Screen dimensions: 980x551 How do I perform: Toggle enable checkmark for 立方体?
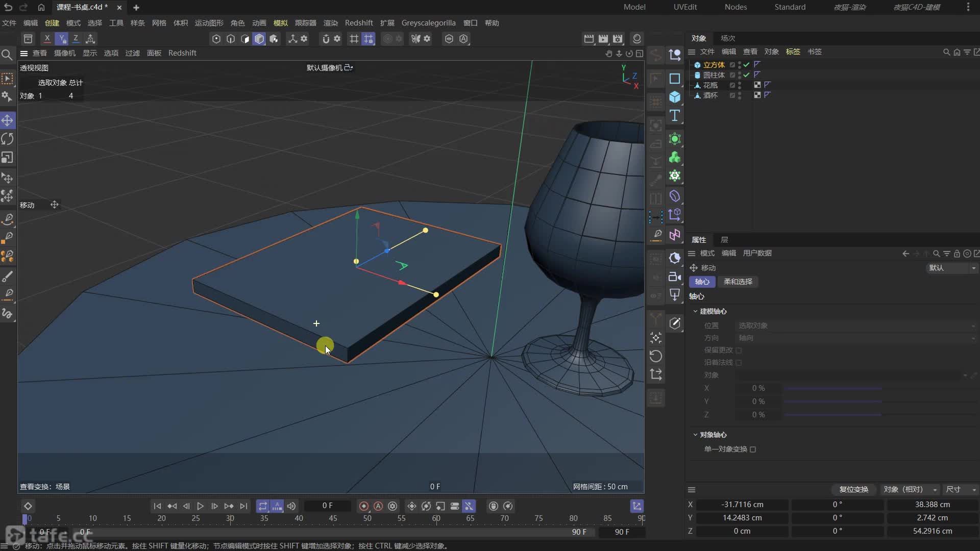[746, 65]
